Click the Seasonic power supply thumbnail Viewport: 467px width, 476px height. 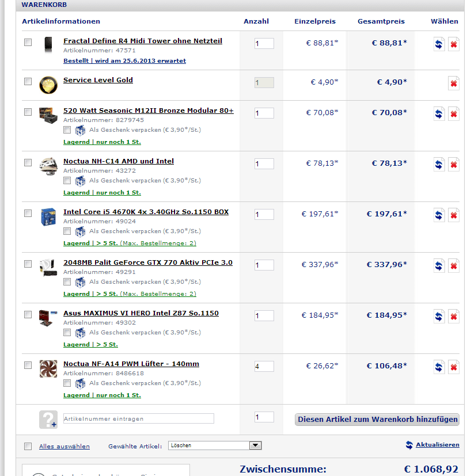click(48, 115)
